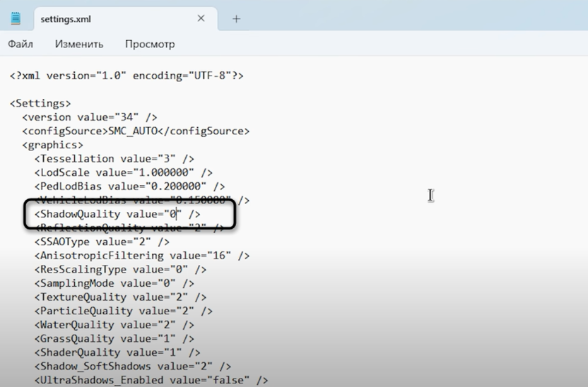This screenshot has width=588, height=387.
Task: Click the opening Settings tag line
Action: tap(40, 103)
